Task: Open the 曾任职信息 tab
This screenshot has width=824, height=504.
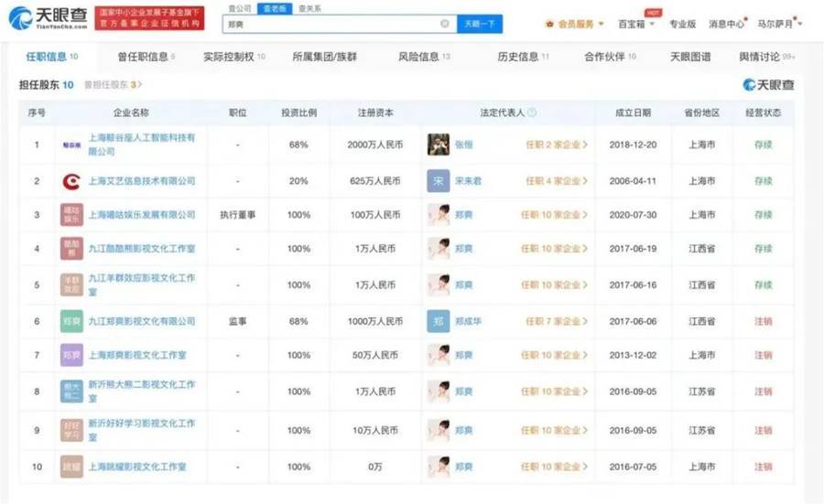Action: click(146, 57)
